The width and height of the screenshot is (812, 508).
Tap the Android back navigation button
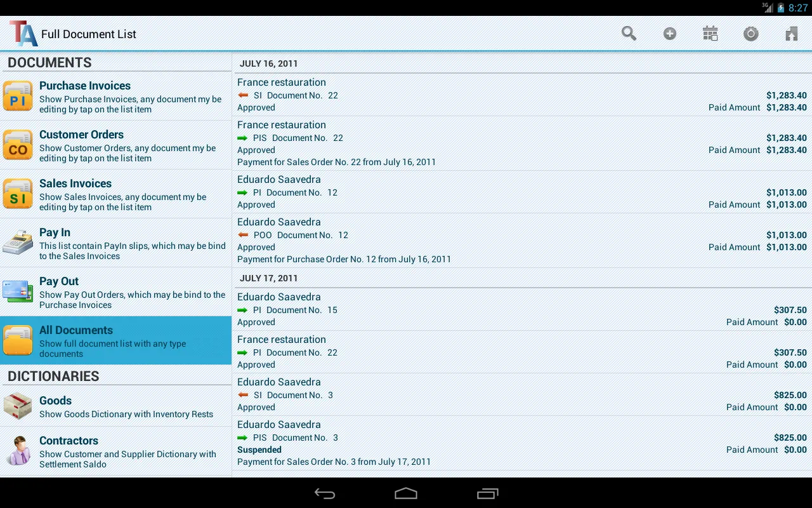point(324,493)
